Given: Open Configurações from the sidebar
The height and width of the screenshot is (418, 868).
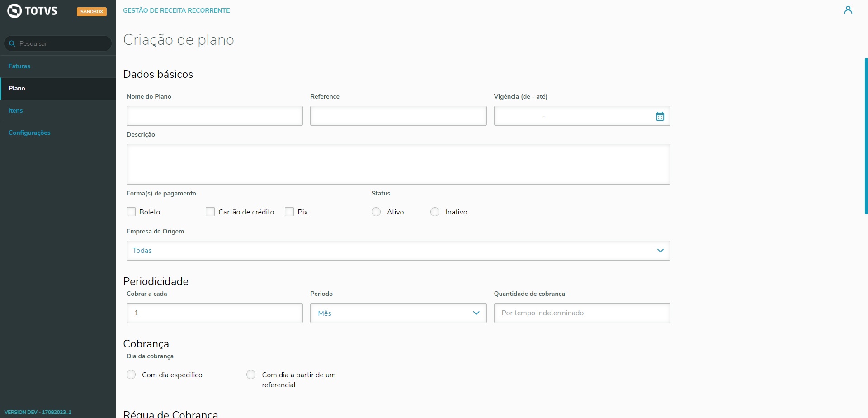Looking at the screenshot, I should tap(29, 133).
